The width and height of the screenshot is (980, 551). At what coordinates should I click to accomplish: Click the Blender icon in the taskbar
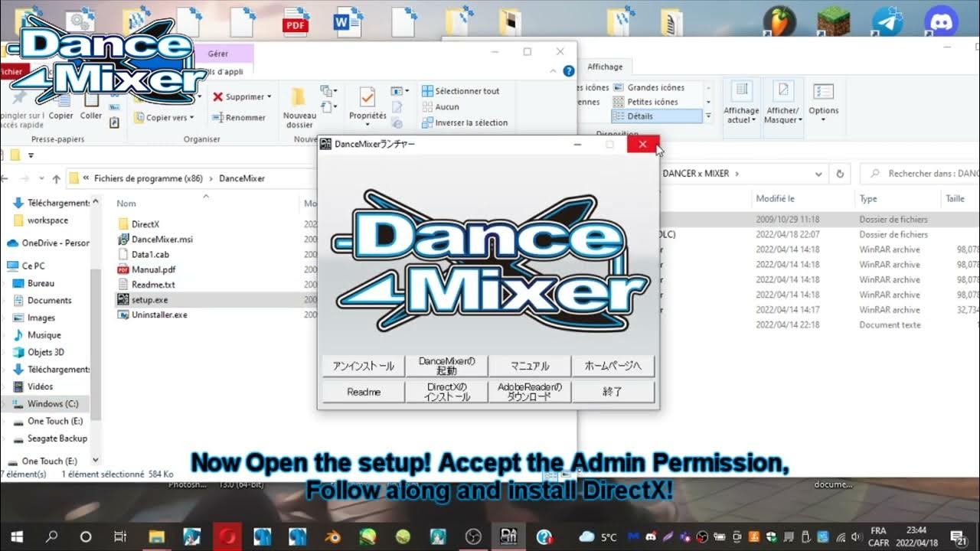(333, 536)
